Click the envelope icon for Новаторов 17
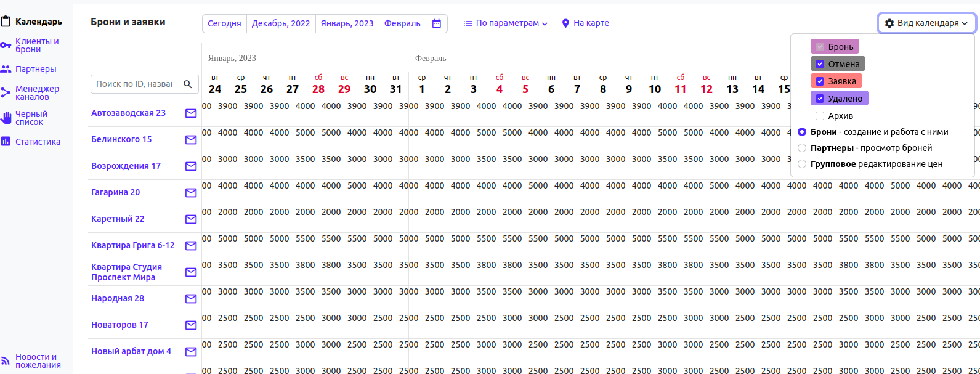 pos(191,325)
